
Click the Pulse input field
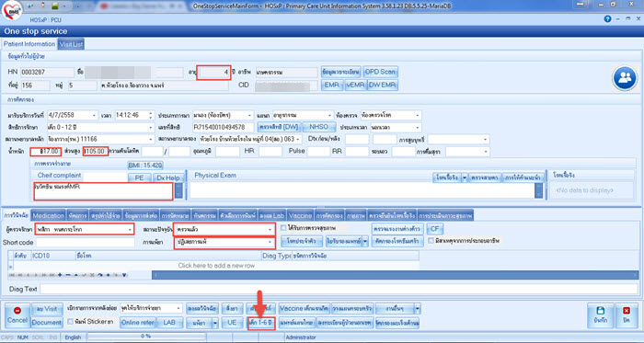pos(318,152)
